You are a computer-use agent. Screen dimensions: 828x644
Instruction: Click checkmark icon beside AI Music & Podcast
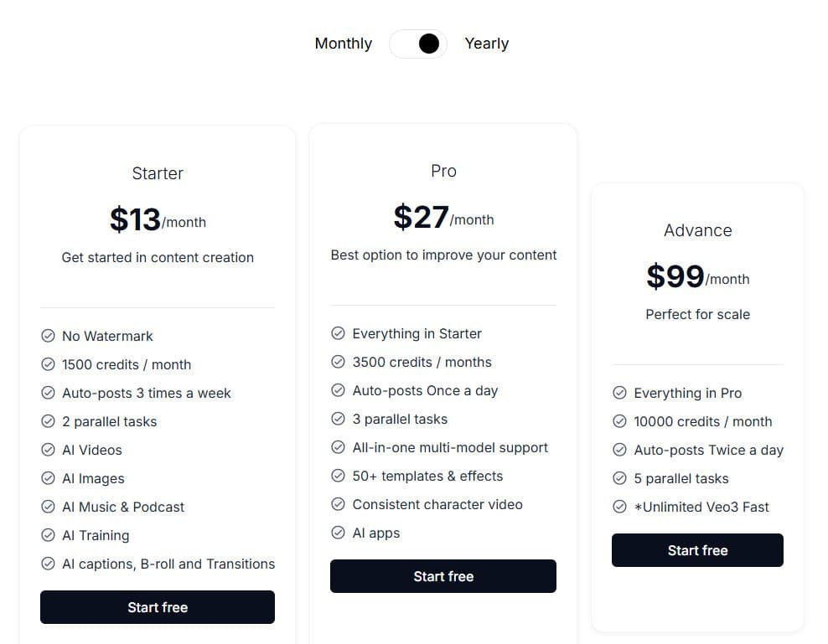(49, 507)
